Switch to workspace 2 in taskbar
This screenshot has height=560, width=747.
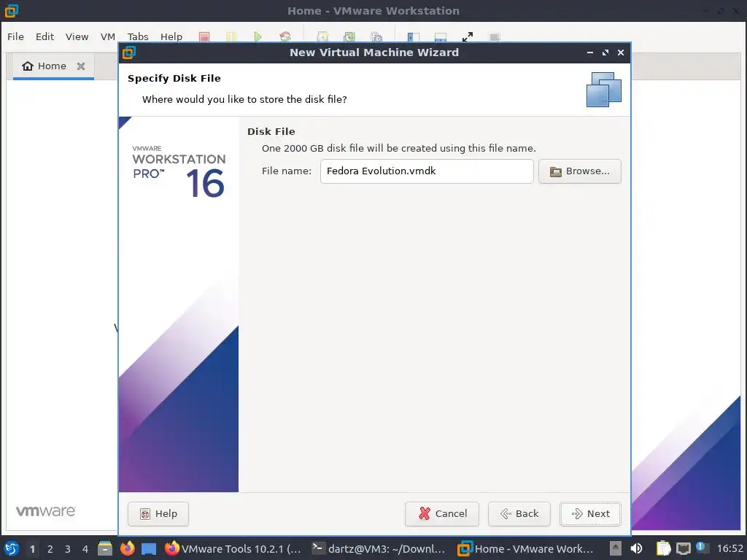coord(50,549)
